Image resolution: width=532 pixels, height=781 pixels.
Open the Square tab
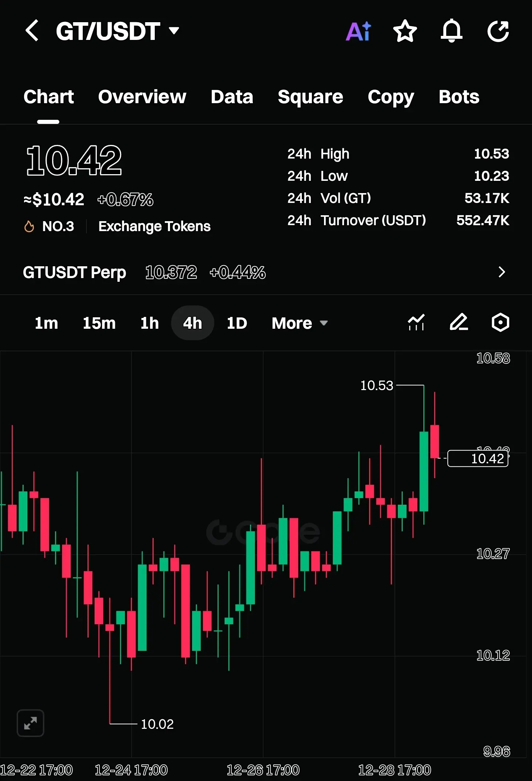point(310,98)
